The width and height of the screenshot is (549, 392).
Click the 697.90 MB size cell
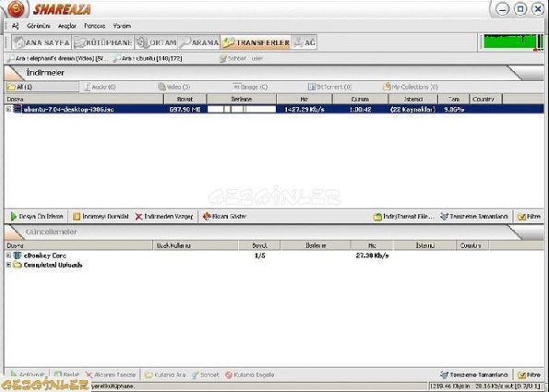coord(185,110)
